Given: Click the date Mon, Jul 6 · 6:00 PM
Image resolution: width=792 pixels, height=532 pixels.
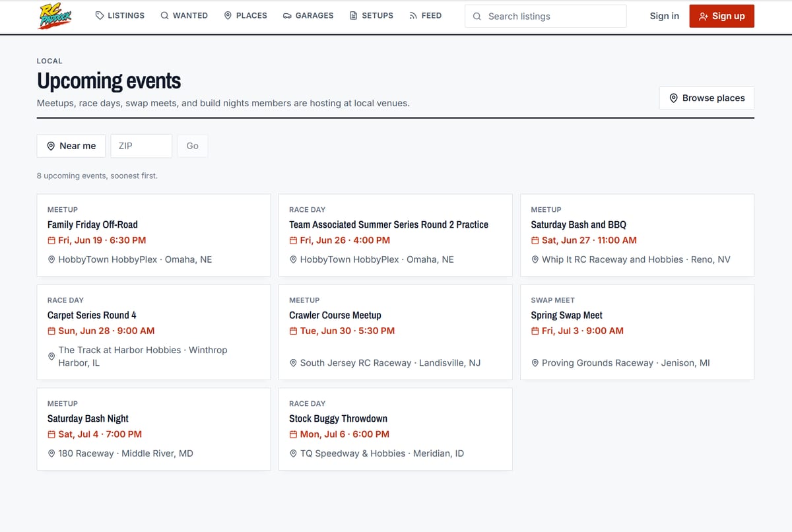Looking at the screenshot, I should [x=345, y=434].
